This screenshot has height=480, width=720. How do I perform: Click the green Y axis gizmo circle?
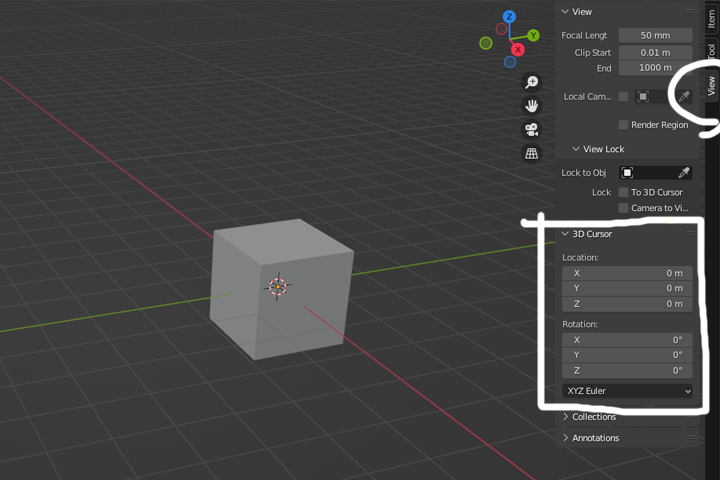(533, 35)
